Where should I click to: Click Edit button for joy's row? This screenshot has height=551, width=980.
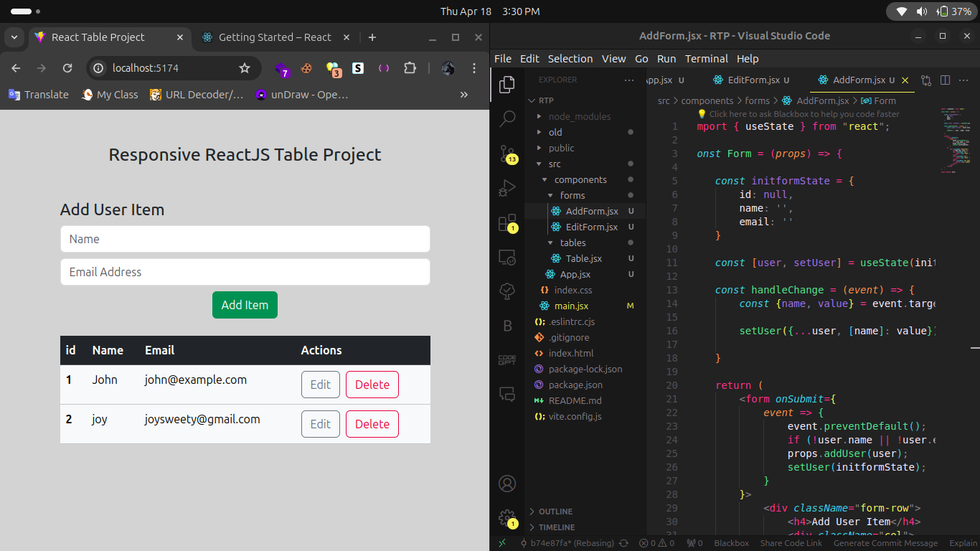coord(321,424)
